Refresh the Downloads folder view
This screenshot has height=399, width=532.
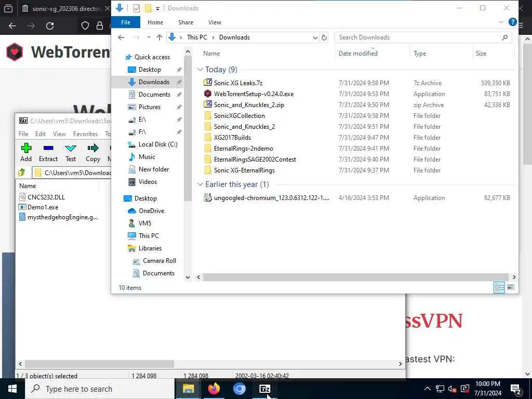point(324,37)
